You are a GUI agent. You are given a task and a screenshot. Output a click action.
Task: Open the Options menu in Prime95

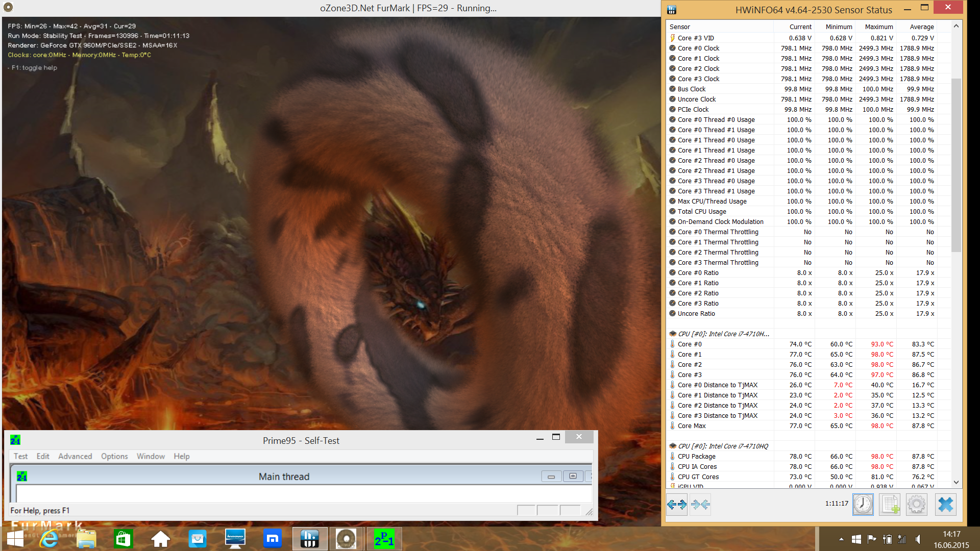114,456
